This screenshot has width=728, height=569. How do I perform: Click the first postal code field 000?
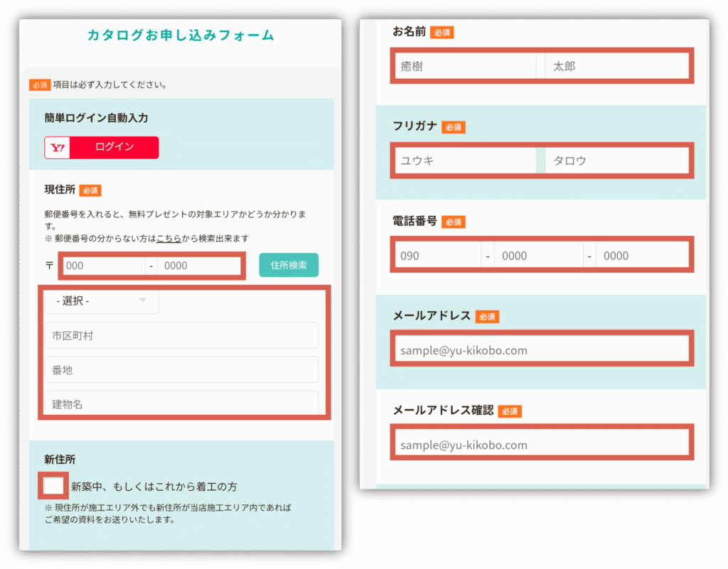click(104, 266)
